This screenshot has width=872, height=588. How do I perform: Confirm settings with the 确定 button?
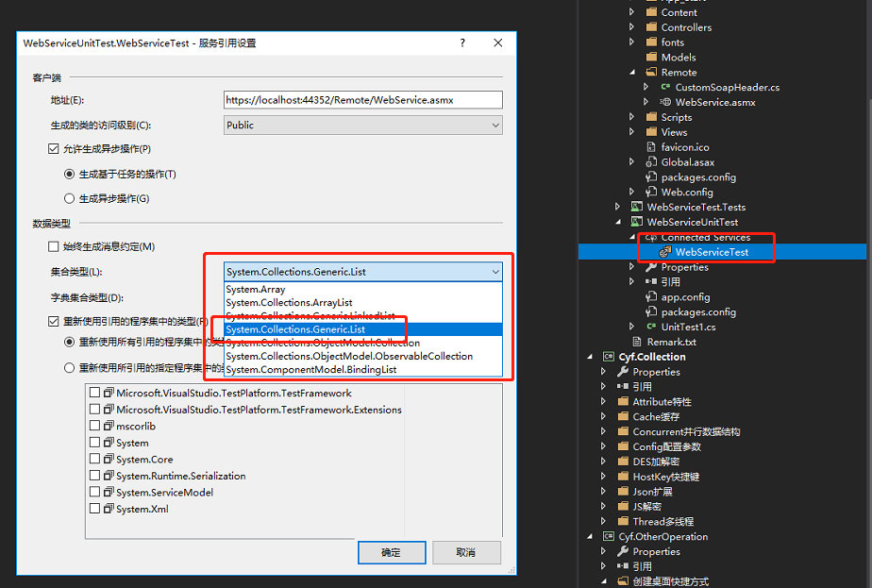[x=392, y=552]
